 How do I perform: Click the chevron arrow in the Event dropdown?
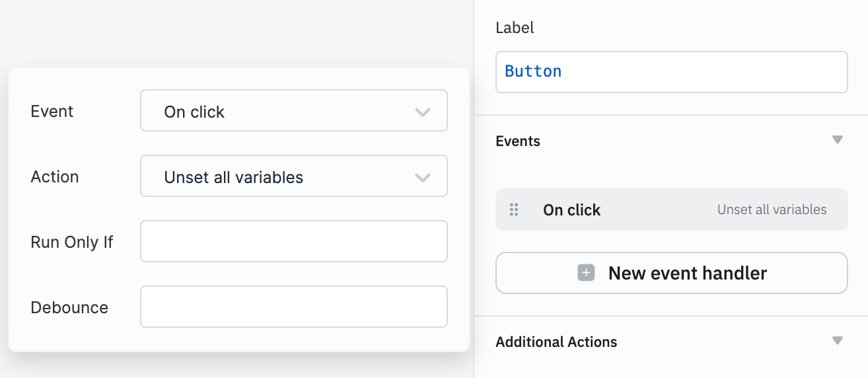tap(423, 112)
